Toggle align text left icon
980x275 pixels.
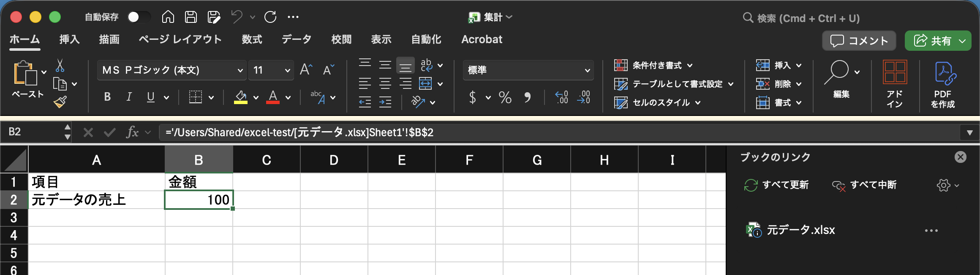tap(365, 83)
